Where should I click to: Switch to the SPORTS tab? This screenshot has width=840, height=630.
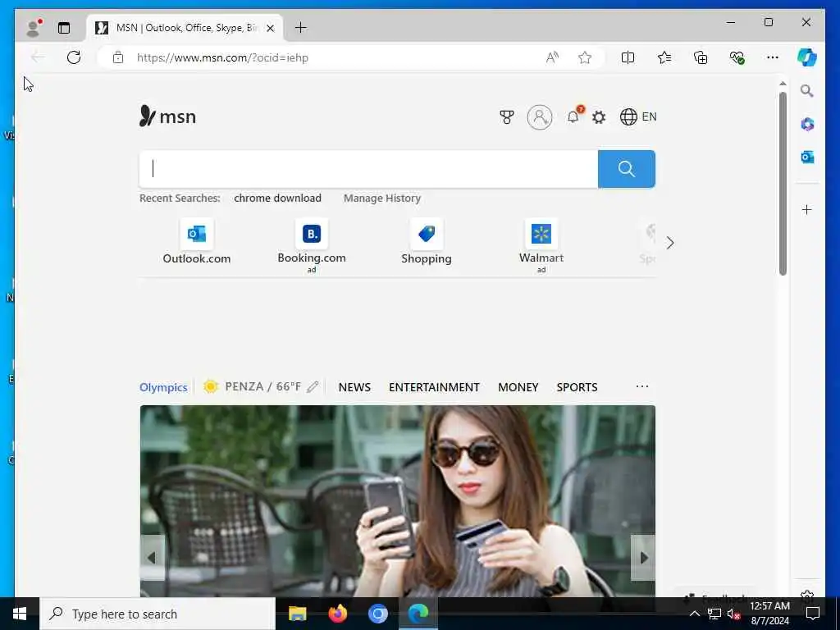[x=577, y=387]
